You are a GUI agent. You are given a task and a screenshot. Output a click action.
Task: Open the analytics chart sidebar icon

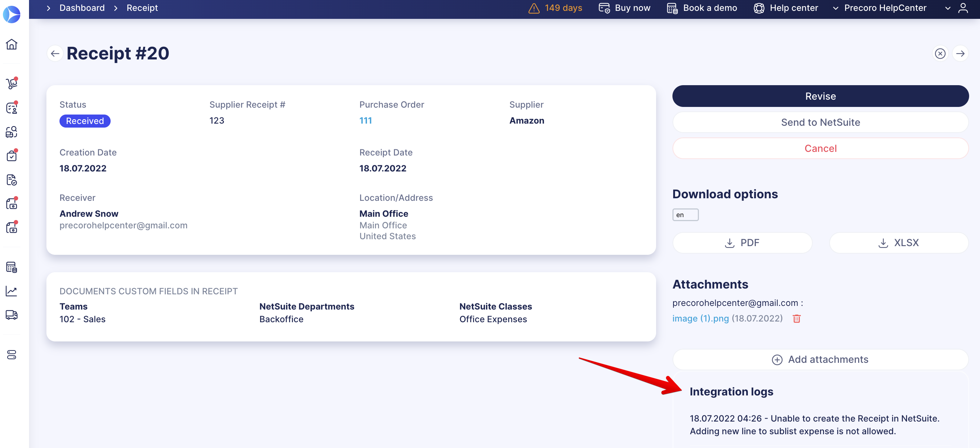[12, 291]
